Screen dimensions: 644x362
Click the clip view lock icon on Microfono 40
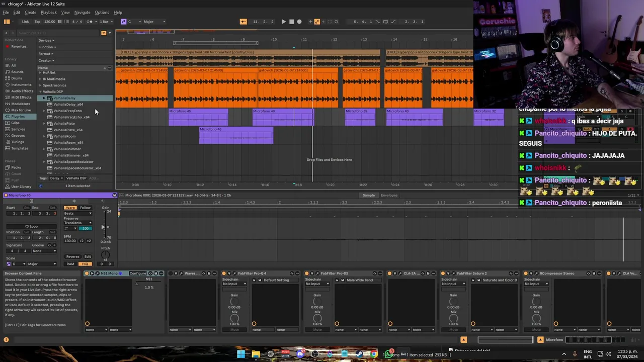[114, 195]
